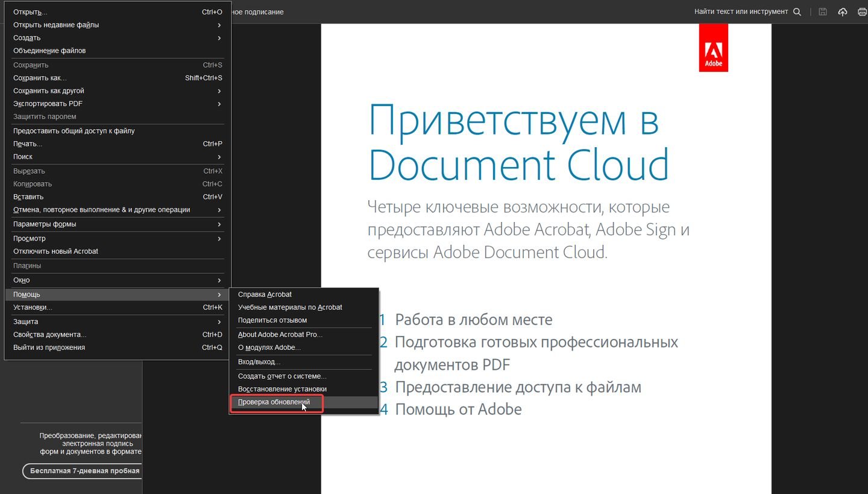Viewport: 868px width, 494px height.
Task: Click 'Подготовка готовых профессиональных' text line
Action: point(536,343)
